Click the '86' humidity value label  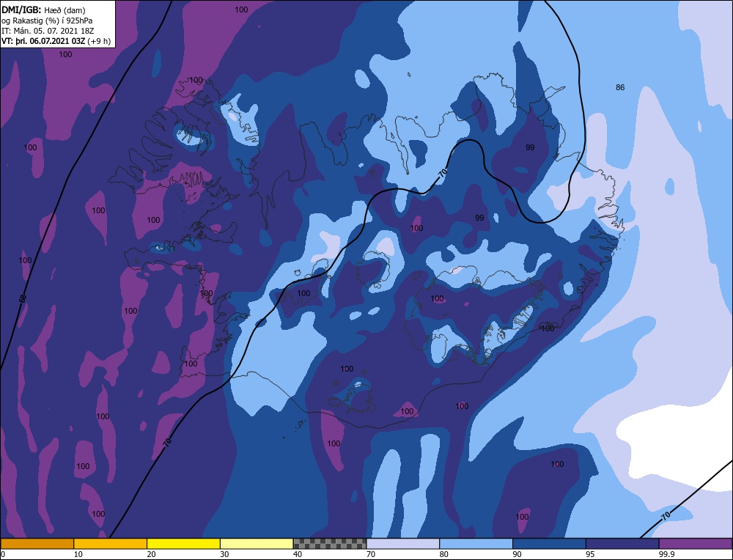point(620,87)
